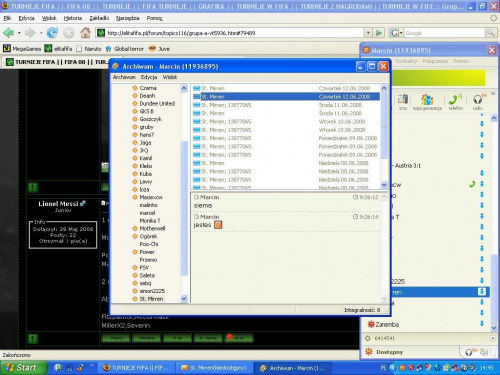Click the Firefox-style quick launch icon
This screenshot has width=500, height=375.
click(80, 368)
